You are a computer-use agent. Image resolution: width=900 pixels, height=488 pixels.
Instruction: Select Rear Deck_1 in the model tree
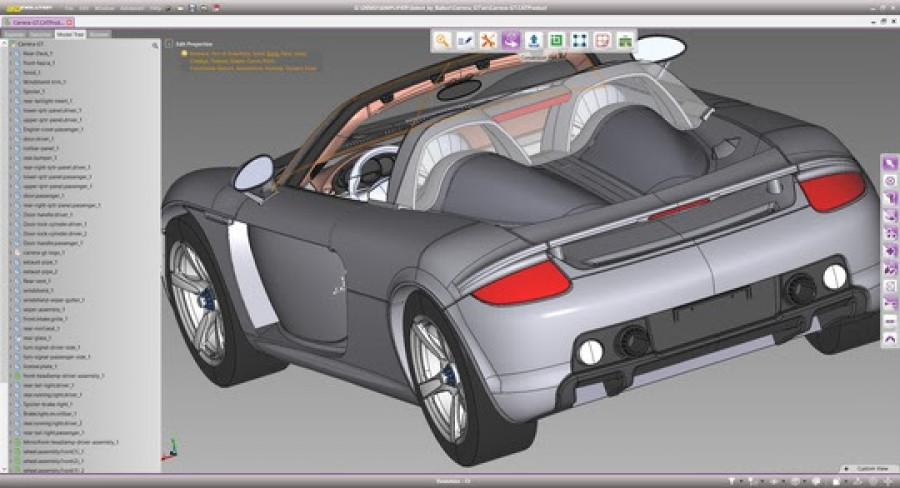pos(37,53)
